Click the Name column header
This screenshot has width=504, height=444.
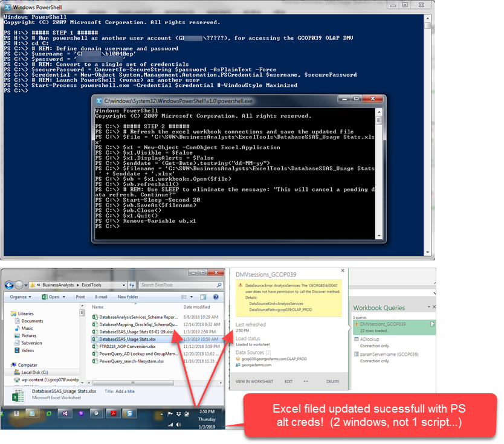[98, 307]
